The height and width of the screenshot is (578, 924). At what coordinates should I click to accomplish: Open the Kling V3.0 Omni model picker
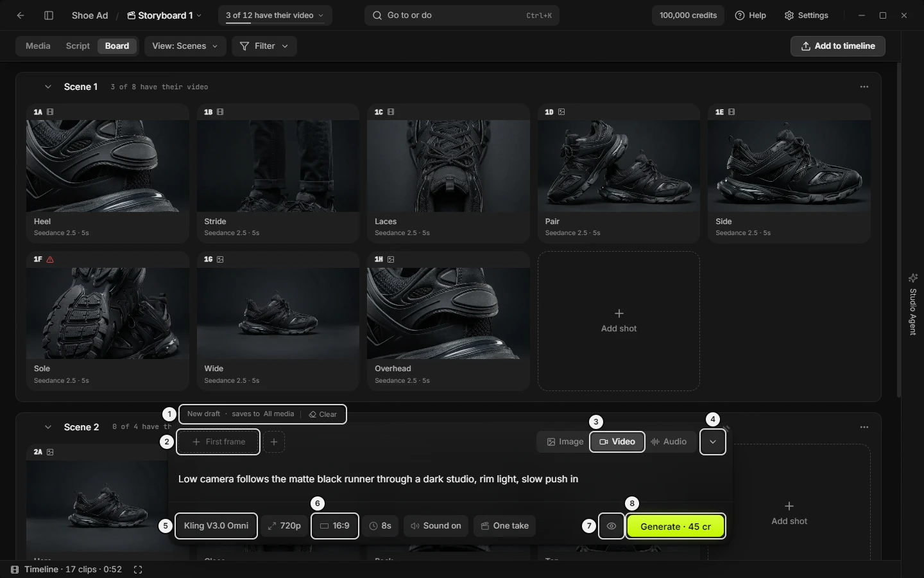(x=216, y=526)
